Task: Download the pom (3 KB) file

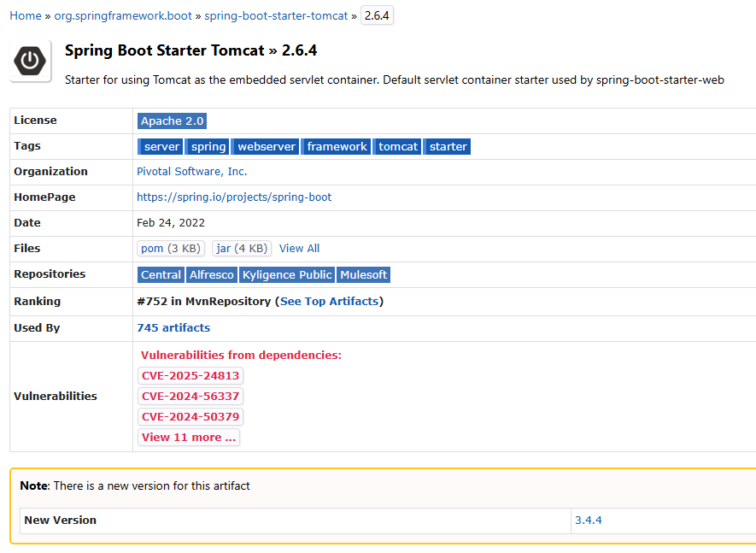Action: coord(171,249)
